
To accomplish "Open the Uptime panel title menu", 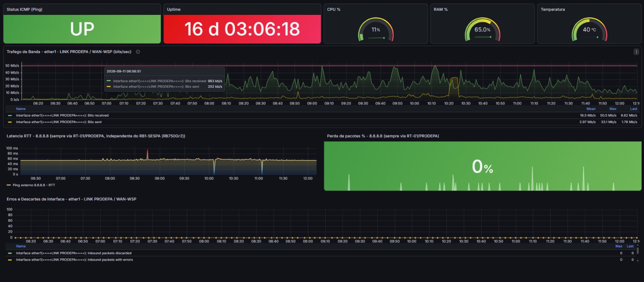I will [x=174, y=9].
